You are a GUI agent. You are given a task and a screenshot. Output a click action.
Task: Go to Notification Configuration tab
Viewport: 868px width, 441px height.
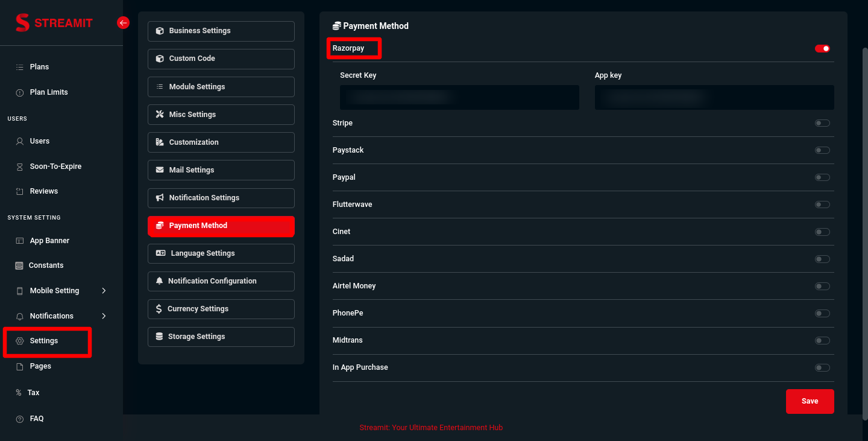tap(221, 281)
